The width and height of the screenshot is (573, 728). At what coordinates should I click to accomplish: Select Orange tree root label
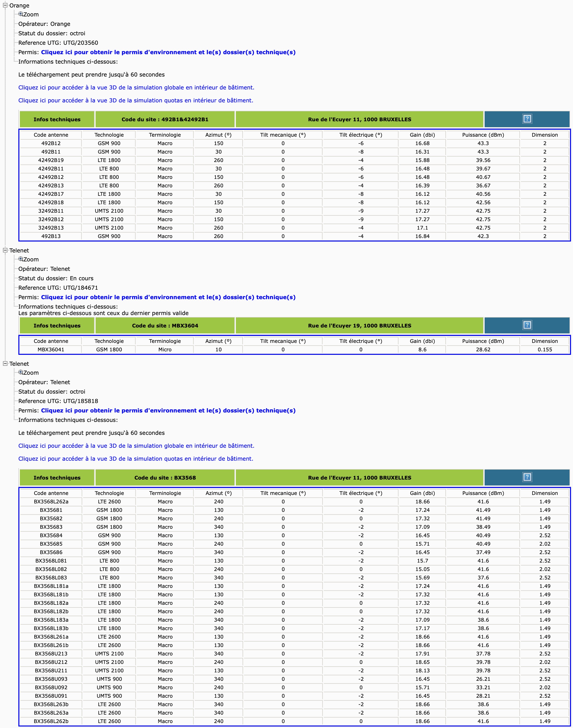pos(19,5)
